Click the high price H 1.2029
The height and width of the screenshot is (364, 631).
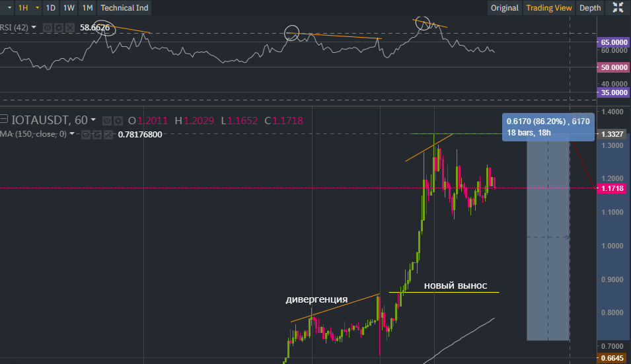194,121
